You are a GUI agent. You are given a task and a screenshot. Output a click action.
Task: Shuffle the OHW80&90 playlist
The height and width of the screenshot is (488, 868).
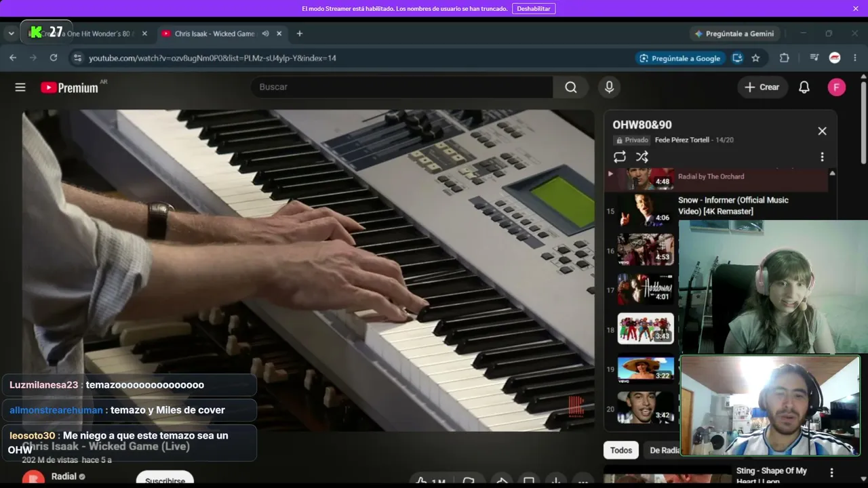tap(642, 157)
